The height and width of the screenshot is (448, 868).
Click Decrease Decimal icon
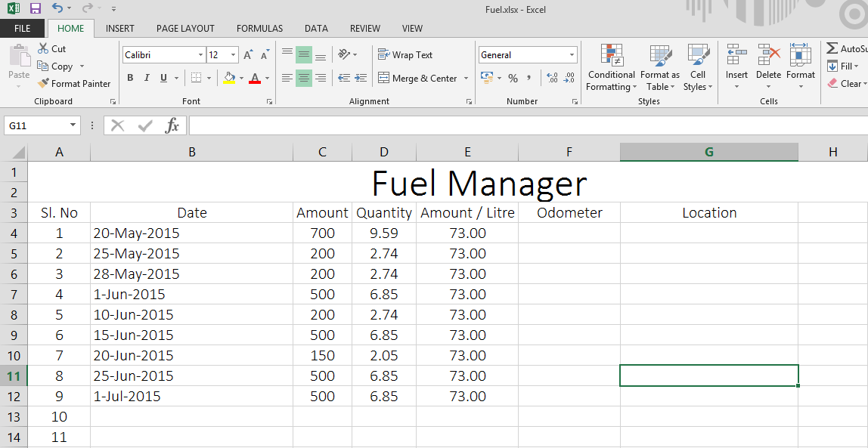pos(569,78)
